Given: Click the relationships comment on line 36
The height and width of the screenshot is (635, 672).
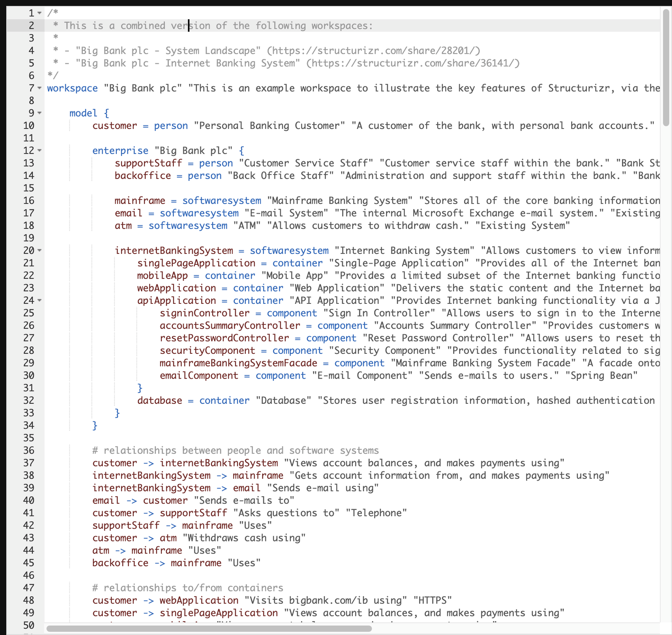Looking at the screenshot, I should pyautogui.click(x=235, y=450).
